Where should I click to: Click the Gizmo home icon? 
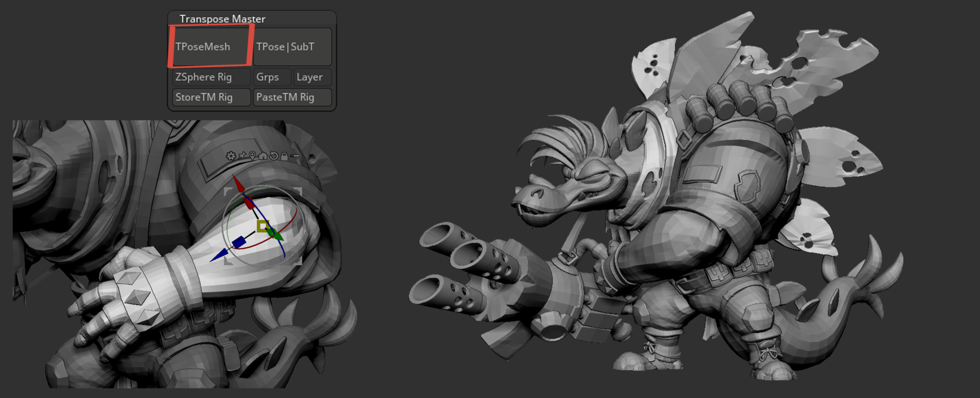coord(263,156)
